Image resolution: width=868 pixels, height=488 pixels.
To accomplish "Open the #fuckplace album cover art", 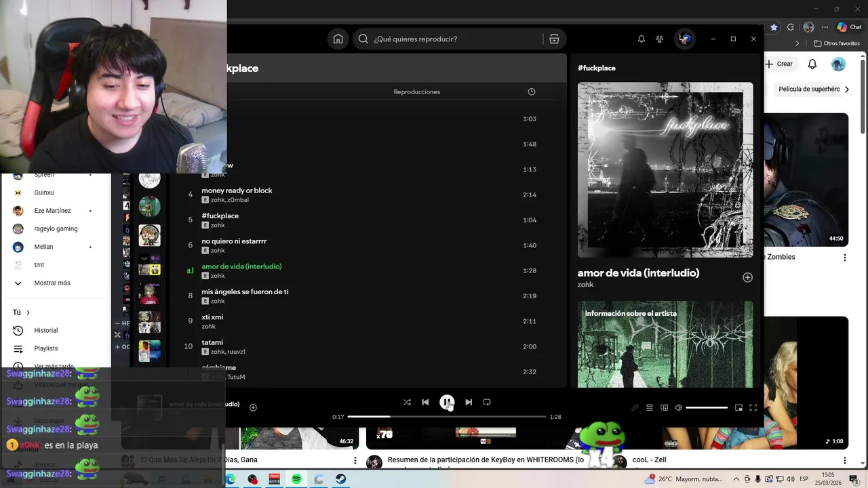I will tap(665, 169).
